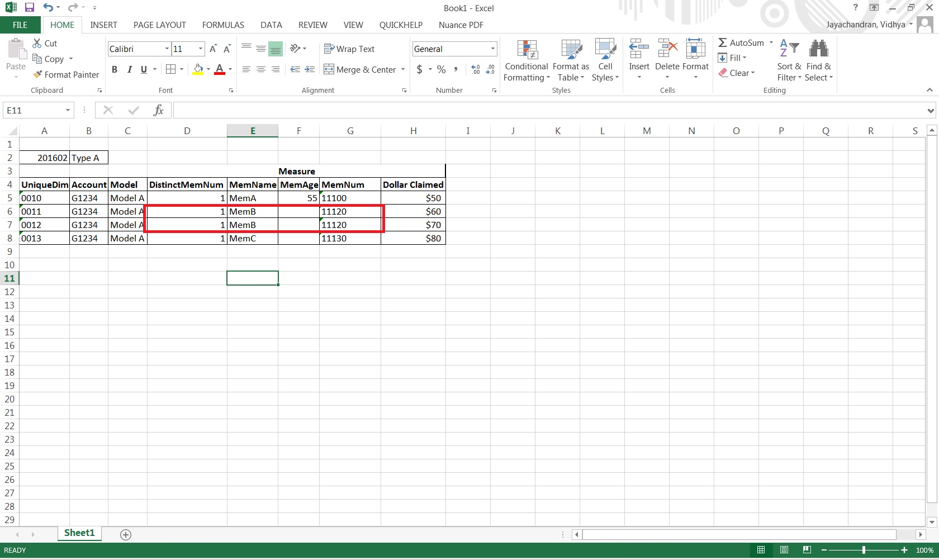
Task: Switch to Page Layout view in status bar
Action: (x=784, y=550)
